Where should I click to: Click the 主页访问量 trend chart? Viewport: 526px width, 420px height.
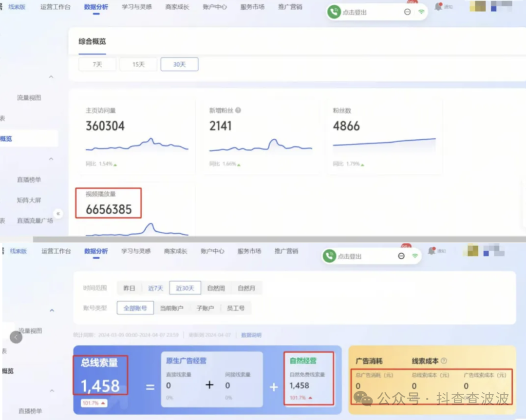pos(137,145)
